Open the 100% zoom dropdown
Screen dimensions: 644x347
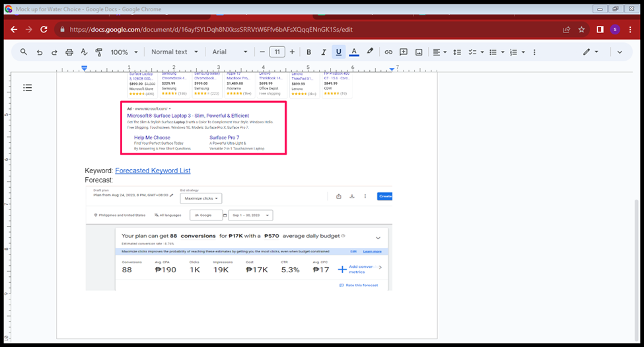pos(124,52)
